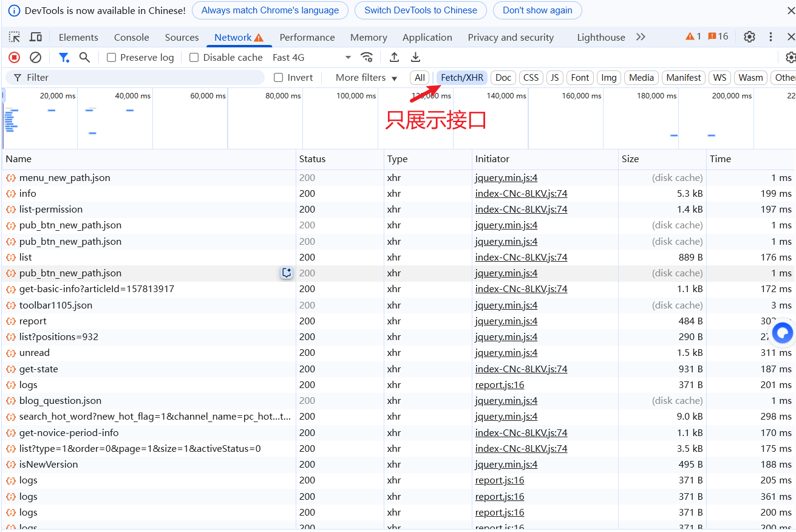The height and width of the screenshot is (532, 796).
Task: Stop recording network log
Action: click(x=14, y=58)
